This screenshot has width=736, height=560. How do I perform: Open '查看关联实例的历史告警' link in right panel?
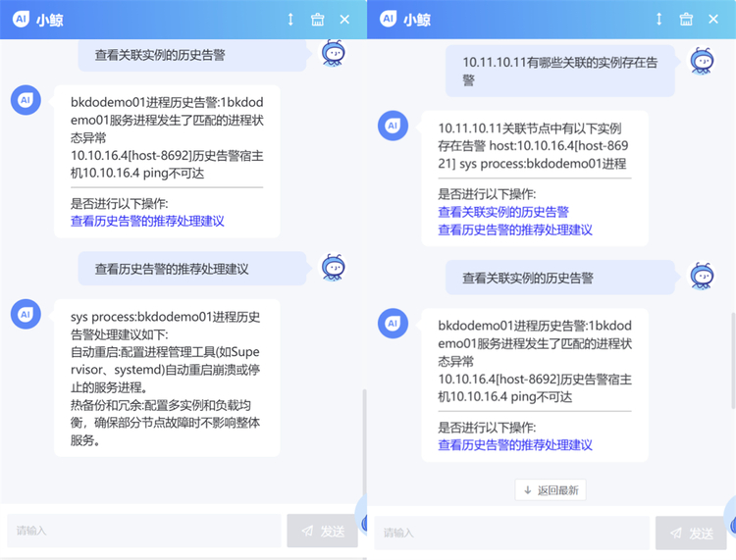pyautogui.click(x=502, y=212)
